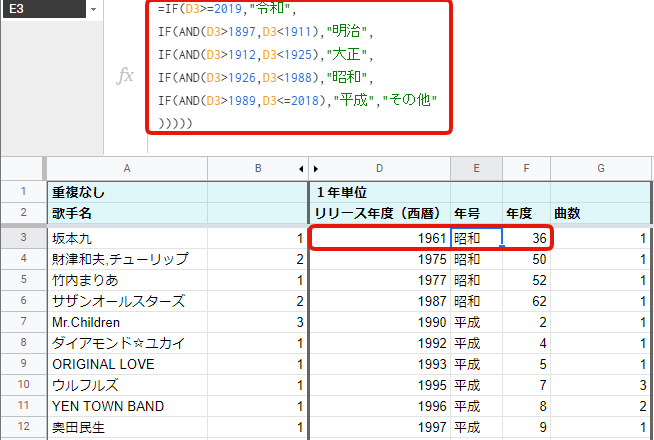The height and width of the screenshot is (440, 654).
Task: Select the YEN TOWN BAND cell
Action: [126, 407]
